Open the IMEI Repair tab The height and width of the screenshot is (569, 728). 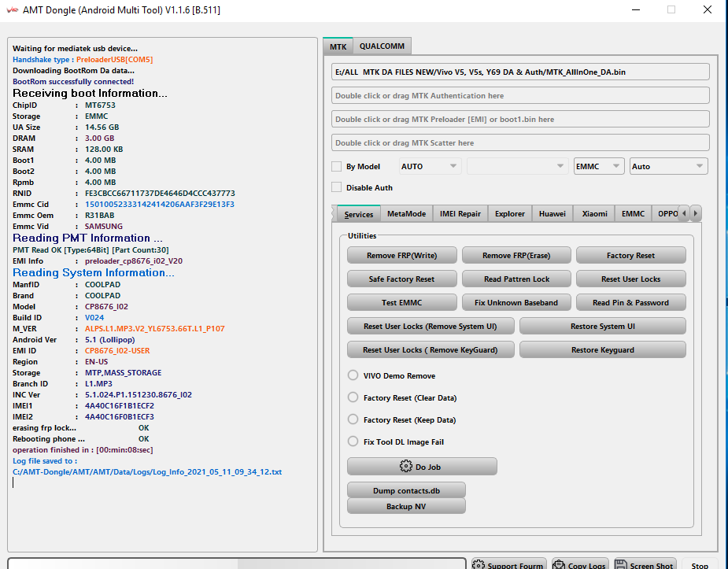460,213
